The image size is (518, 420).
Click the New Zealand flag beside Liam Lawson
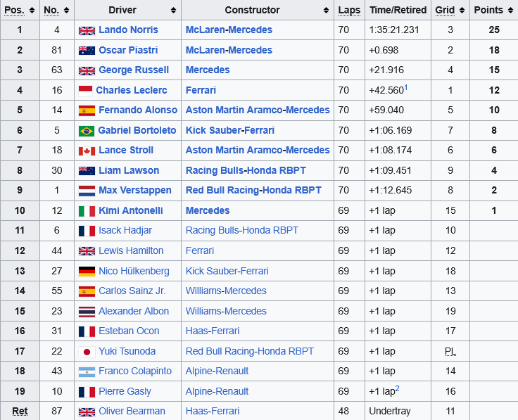point(87,171)
